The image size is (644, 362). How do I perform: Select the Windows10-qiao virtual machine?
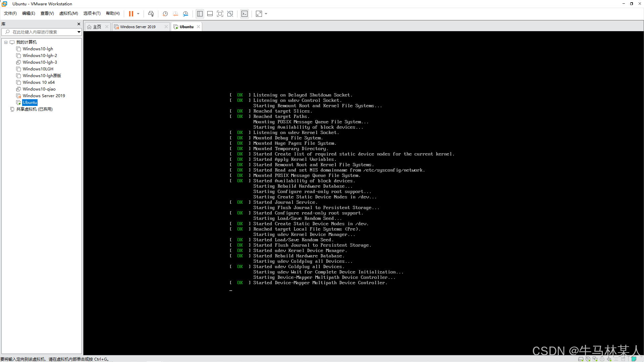(x=39, y=89)
